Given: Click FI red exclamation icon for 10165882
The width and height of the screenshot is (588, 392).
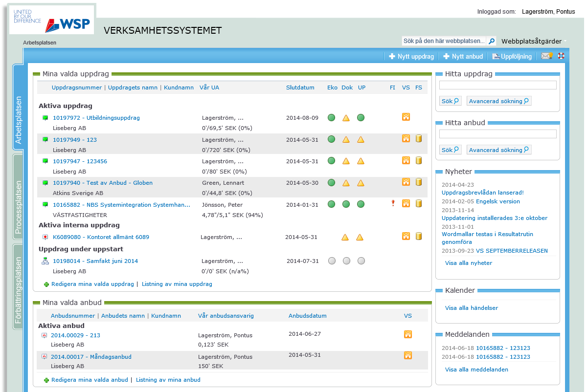Looking at the screenshot, I should click(x=393, y=203).
